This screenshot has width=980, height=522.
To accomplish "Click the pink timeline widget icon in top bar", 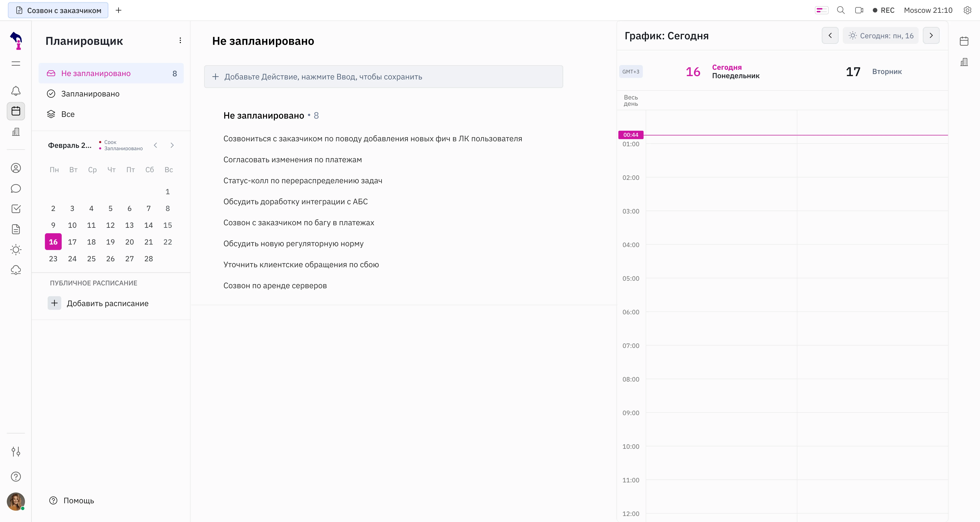I will coord(822,10).
